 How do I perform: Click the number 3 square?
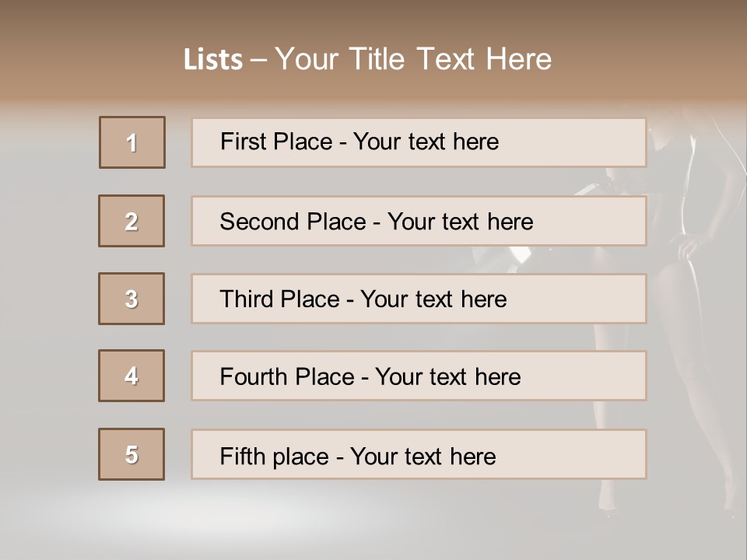point(132,299)
